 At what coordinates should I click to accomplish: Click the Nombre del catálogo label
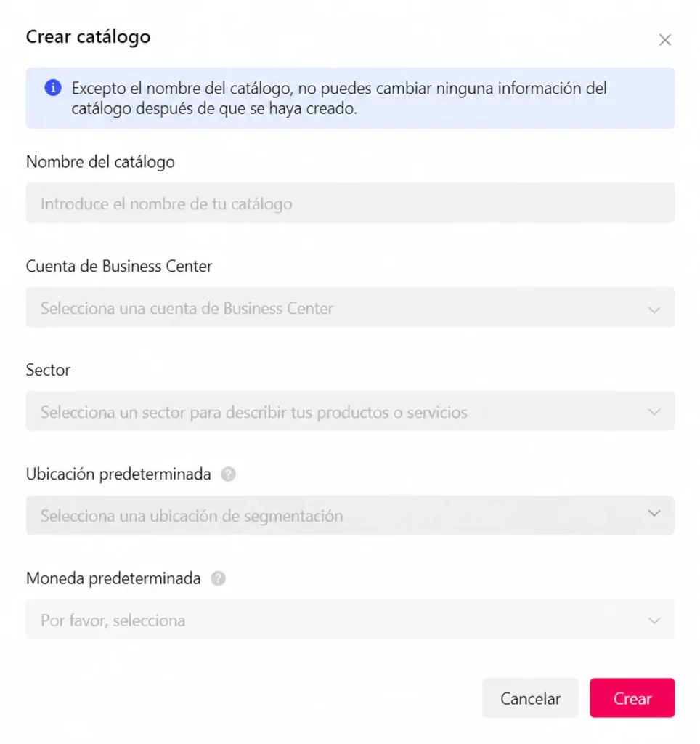tap(100, 162)
